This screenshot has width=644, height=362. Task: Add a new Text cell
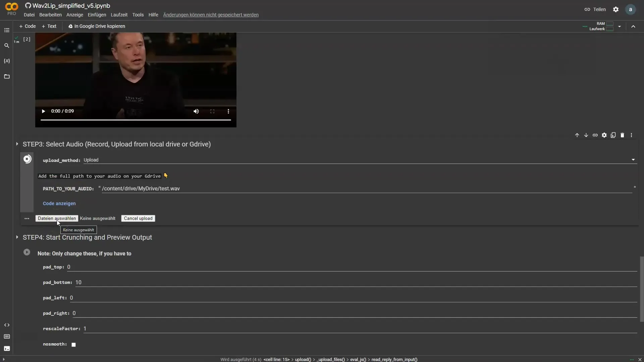[x=49, y=26]
